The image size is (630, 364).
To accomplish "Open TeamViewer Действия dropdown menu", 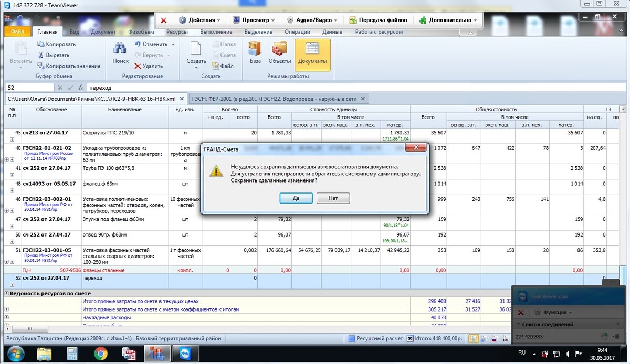I will tap(199, 20).
